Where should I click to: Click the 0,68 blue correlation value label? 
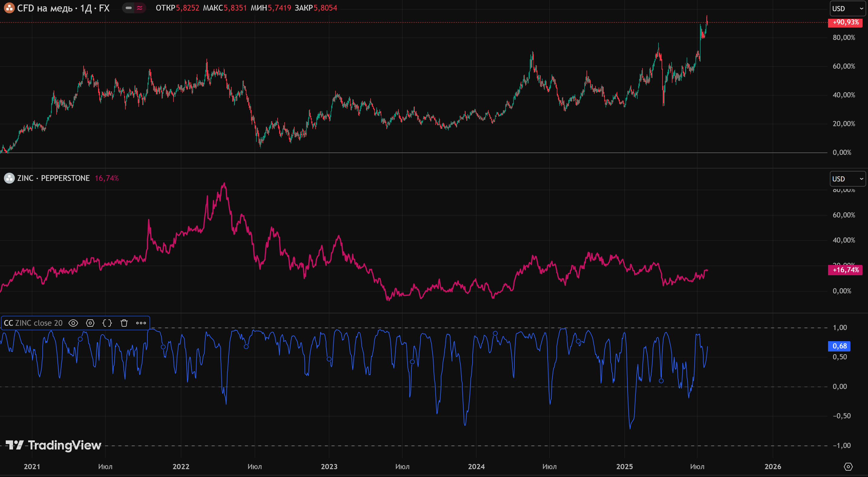click(839, 346)
